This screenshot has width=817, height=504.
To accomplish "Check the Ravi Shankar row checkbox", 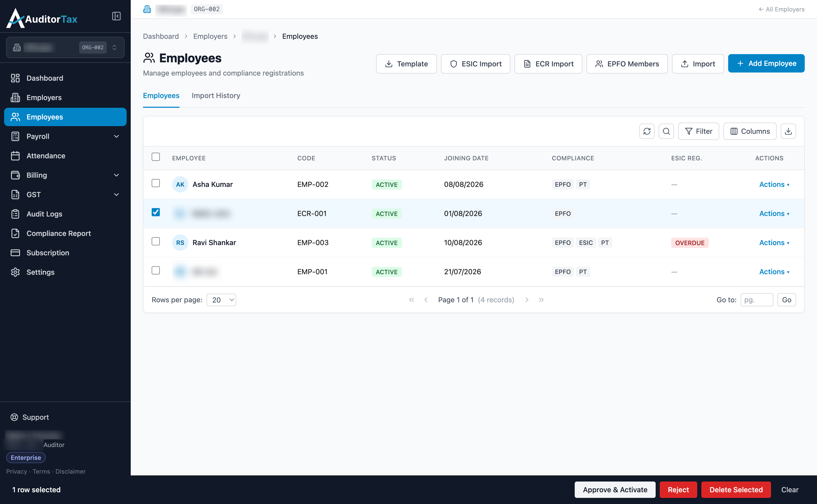I will tap(156, 241).
